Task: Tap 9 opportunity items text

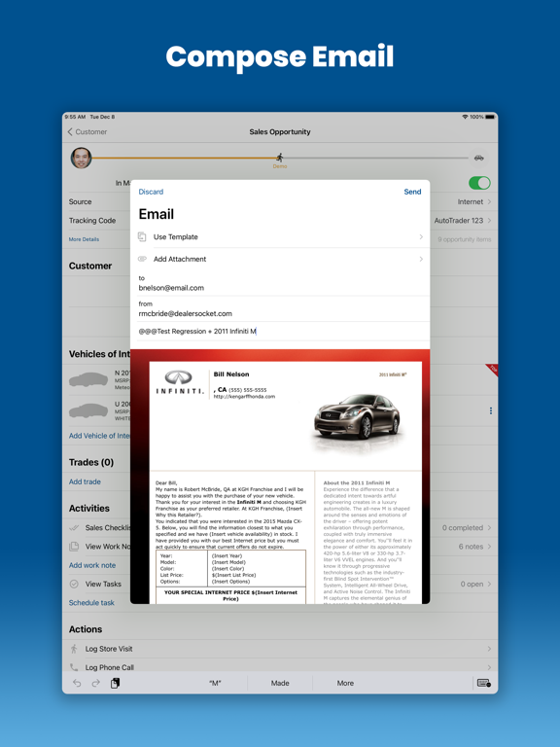Action: [465, 239]
